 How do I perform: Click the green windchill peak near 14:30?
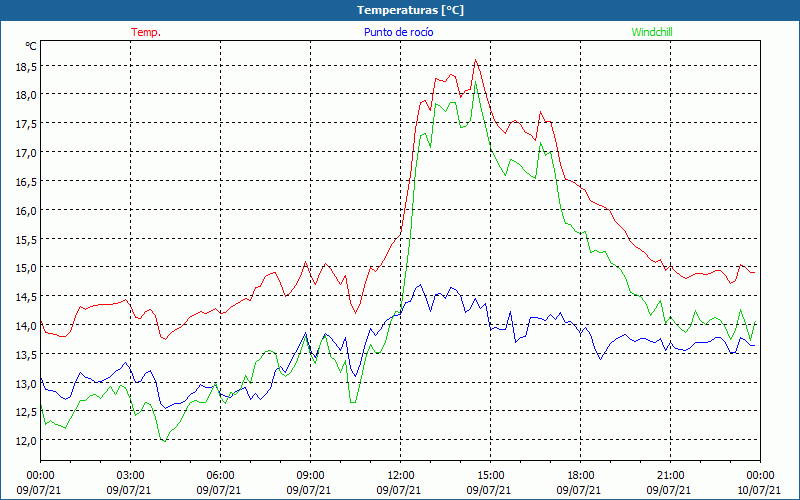pyautogui.click(x=476, y=82)
